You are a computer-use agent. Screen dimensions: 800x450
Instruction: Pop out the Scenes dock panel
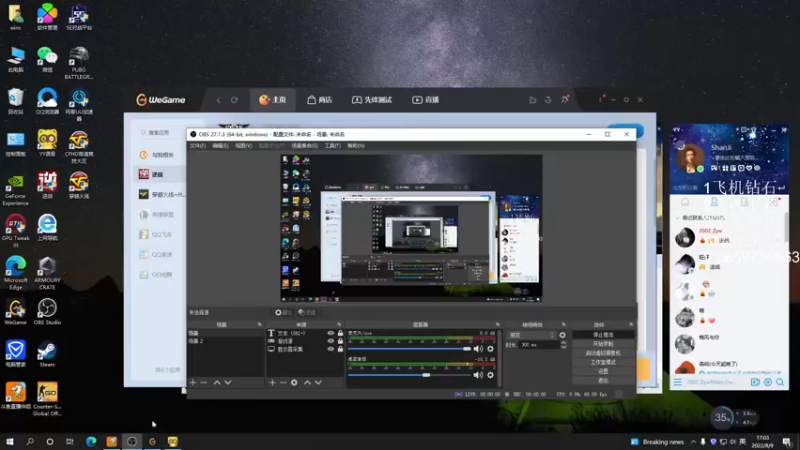(260, 324)
